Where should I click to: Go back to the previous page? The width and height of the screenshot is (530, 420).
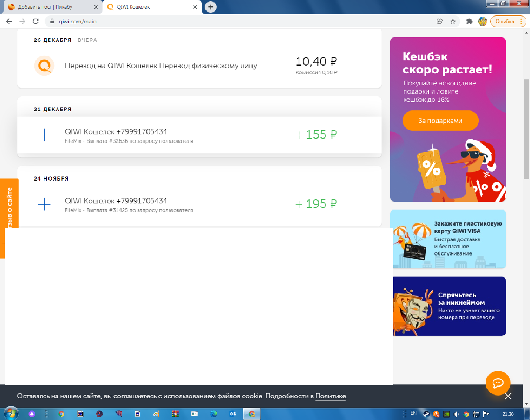(9, 21)
